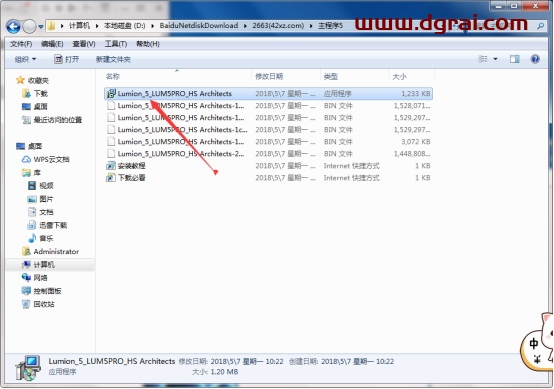Click 本地磁盘 (D:) in the address breadcrumb
554x389 pixels.
124,26
